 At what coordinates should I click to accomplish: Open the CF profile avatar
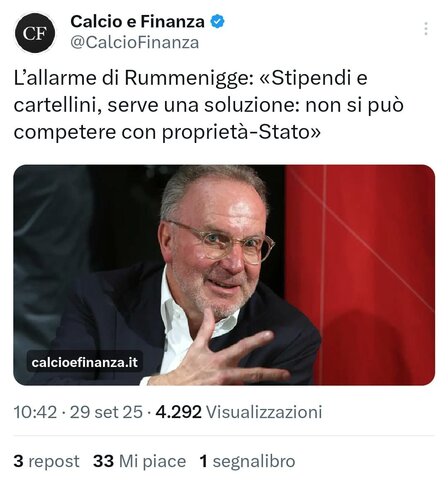coord(35,32)
